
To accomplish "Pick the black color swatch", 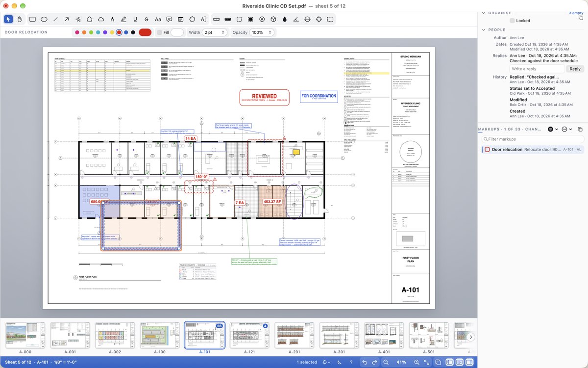I will [x=133, y=32].
